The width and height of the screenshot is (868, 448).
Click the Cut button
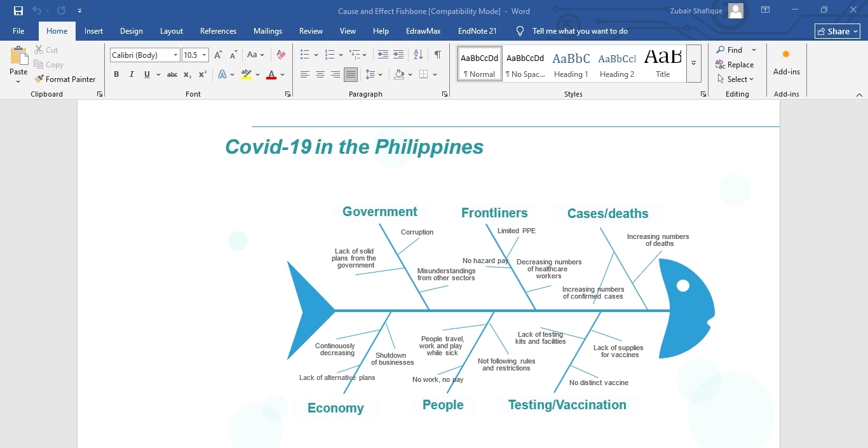point(46,50)
